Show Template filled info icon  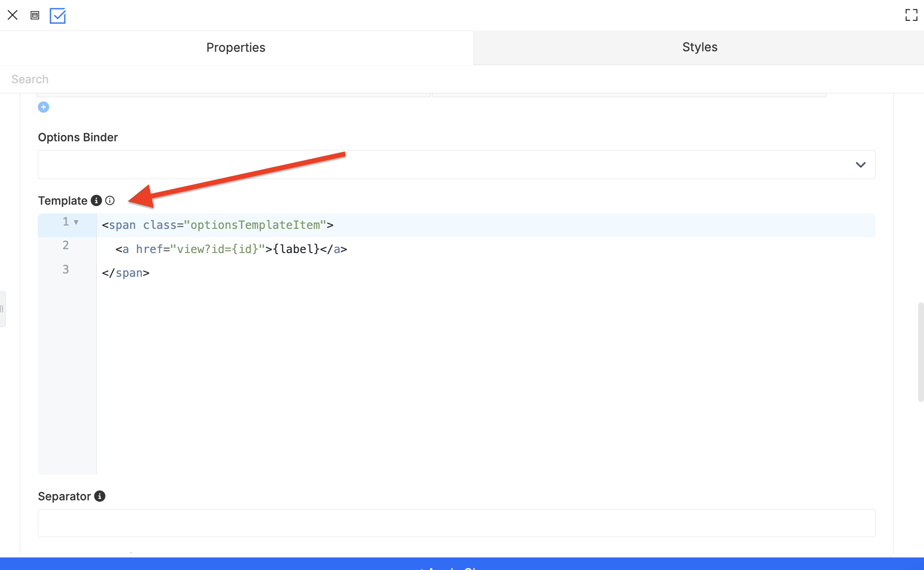pos(96,200)
